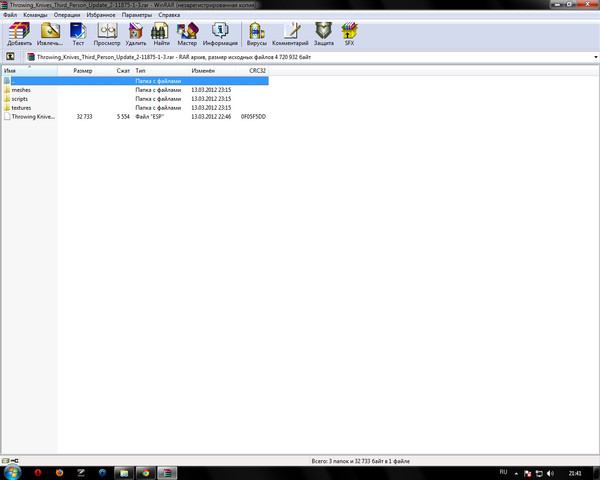This screenshot has width=600, height=480.
Task: Click WinRAR taskbar button
Action: point(167,473)
